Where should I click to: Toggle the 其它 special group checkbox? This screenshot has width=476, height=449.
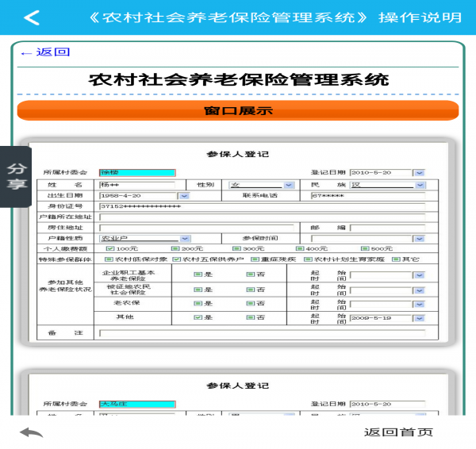click(396, 259)
